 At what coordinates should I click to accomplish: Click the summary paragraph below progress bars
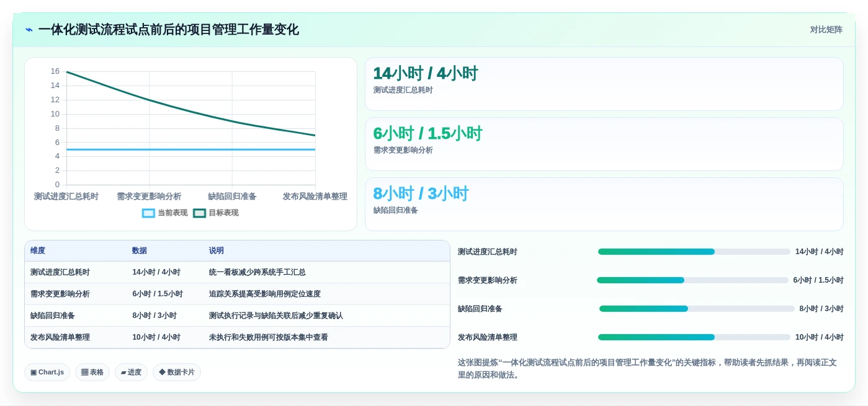coord(650,368)
